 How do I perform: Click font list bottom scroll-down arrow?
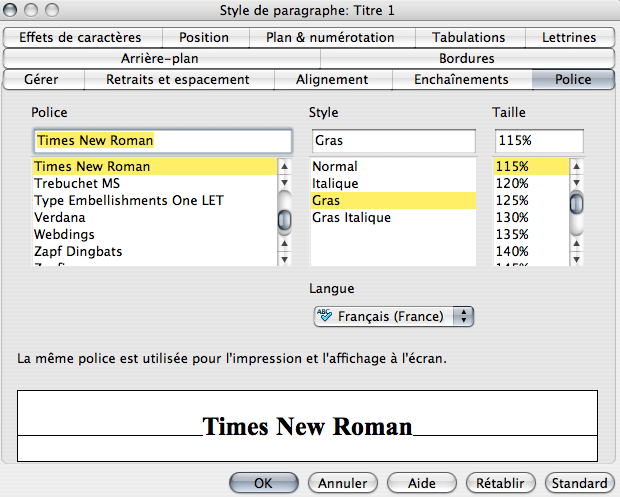[x=284, y=259]
